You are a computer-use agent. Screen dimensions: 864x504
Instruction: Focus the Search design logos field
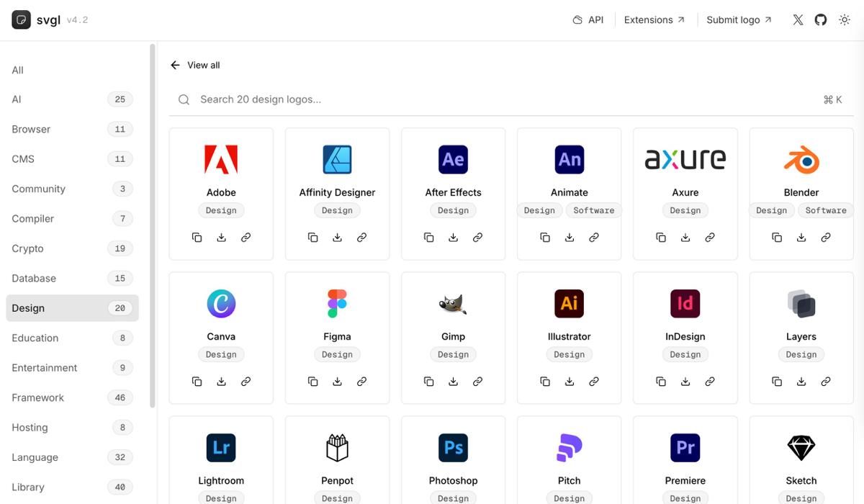coord(504,99)
